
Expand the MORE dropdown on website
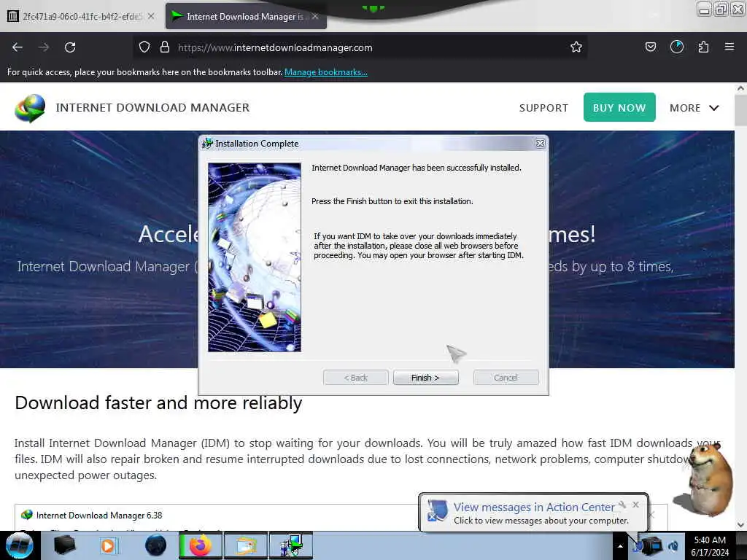[x=694, y=108]
